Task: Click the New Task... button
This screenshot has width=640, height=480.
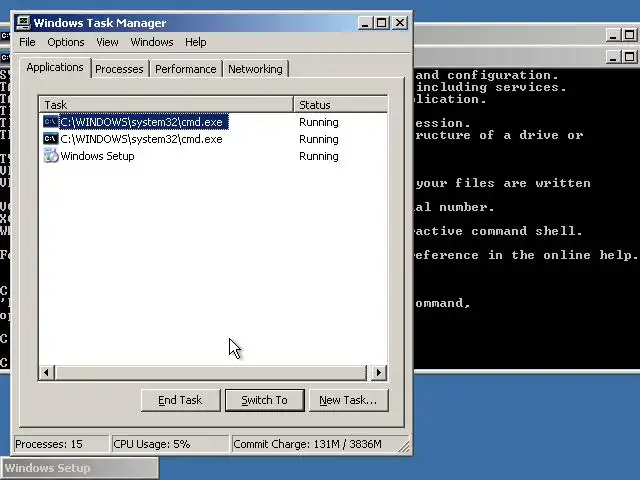Action: coord(348,400)
